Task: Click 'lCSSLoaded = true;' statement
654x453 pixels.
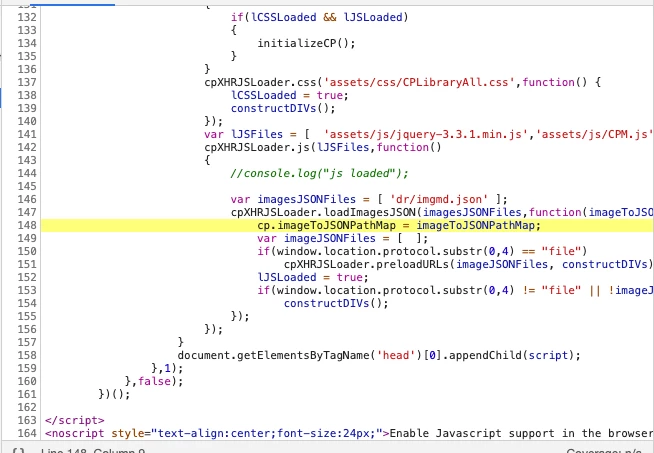Action: [289, 95]
